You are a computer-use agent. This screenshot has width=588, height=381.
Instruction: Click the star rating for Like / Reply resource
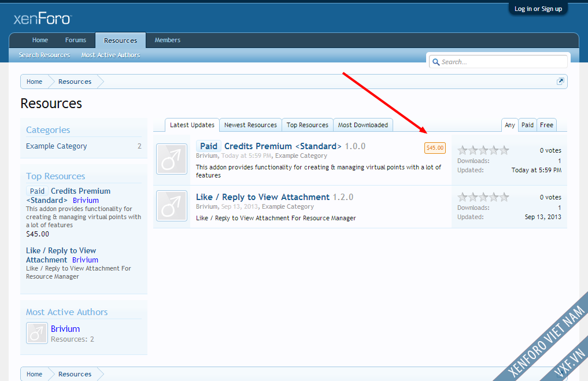[x=483, y=197]
